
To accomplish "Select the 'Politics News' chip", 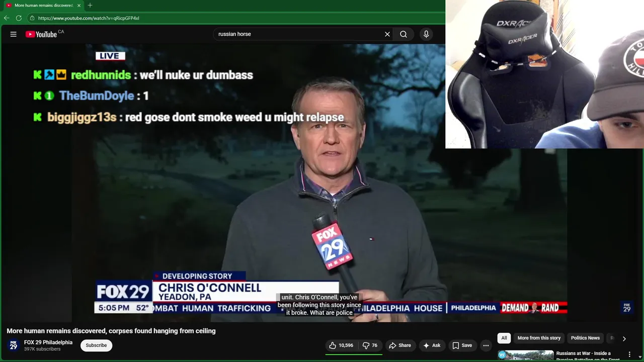I will pos(585,338).
